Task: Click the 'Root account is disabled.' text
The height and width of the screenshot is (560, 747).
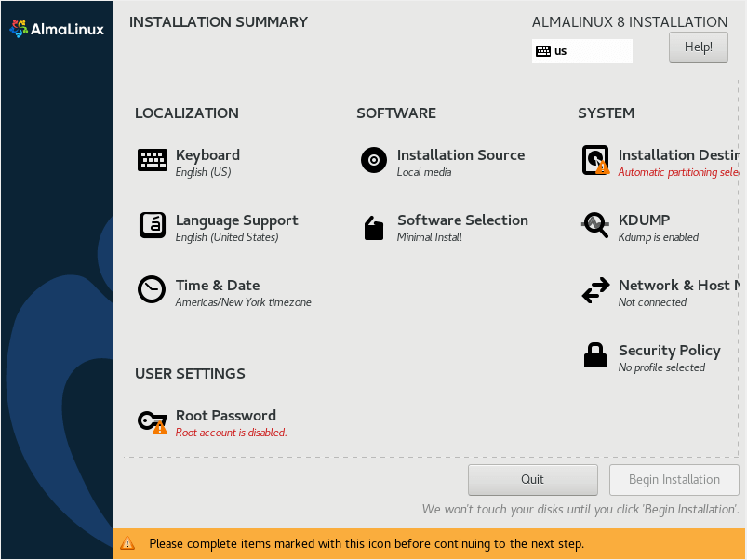Action: tap(231, 433)
